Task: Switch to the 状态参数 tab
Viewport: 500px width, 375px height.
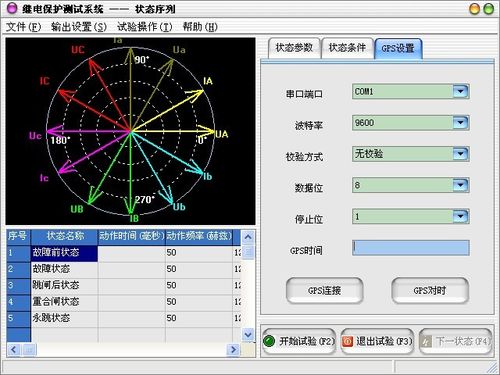Action: click(x=294, y=48)
